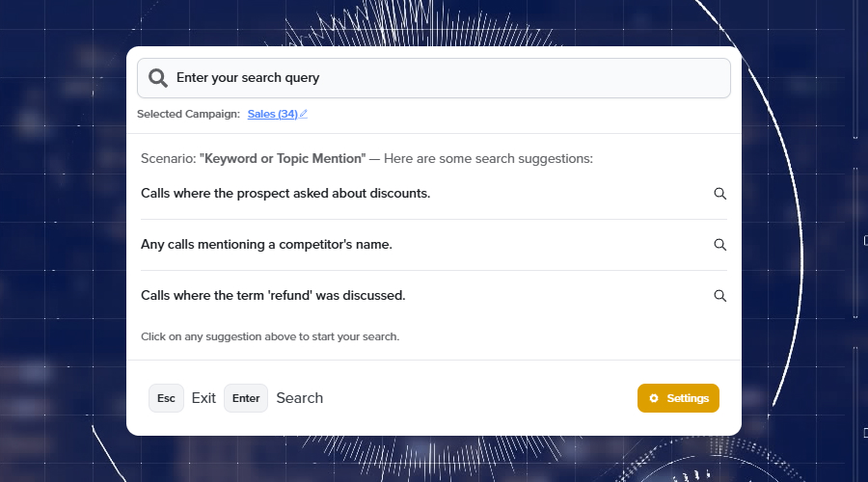Click the pencil edit icon beside Sales (34)
The width and height of the screenshot is (868, 482).
(x=304, y=114)
